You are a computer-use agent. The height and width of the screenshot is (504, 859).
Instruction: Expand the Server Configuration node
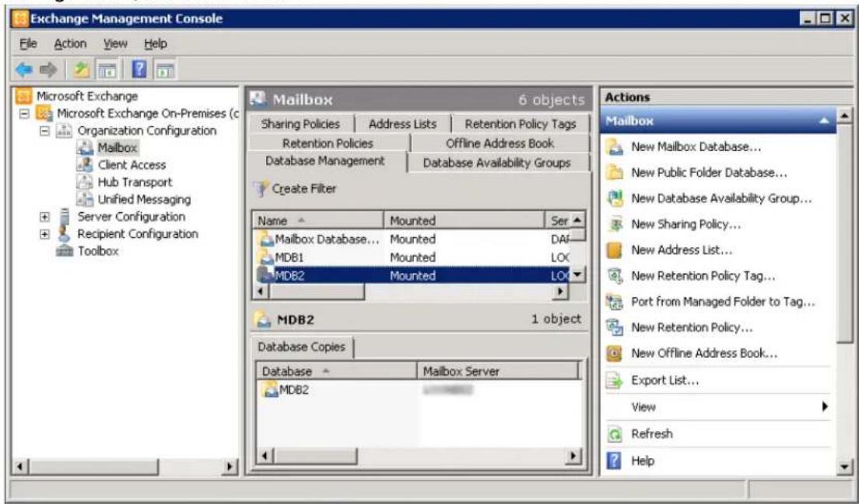(44, 217)
